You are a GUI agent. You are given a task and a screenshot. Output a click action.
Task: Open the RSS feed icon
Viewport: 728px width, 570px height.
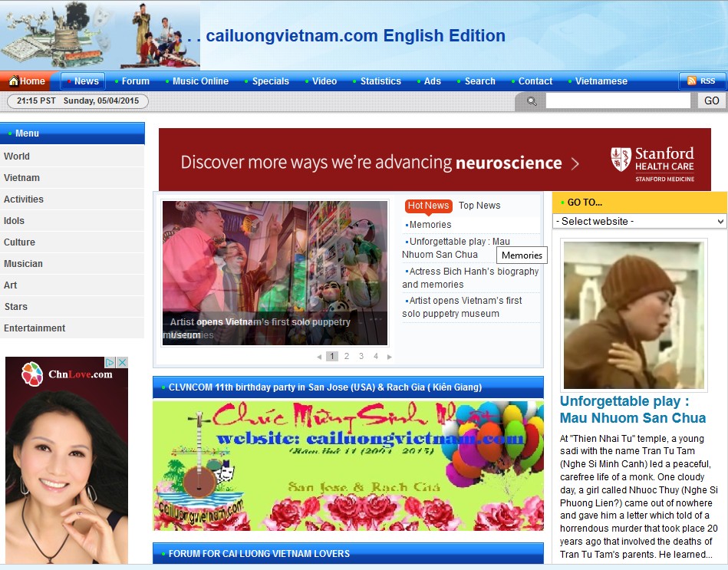tap(692, 81)
